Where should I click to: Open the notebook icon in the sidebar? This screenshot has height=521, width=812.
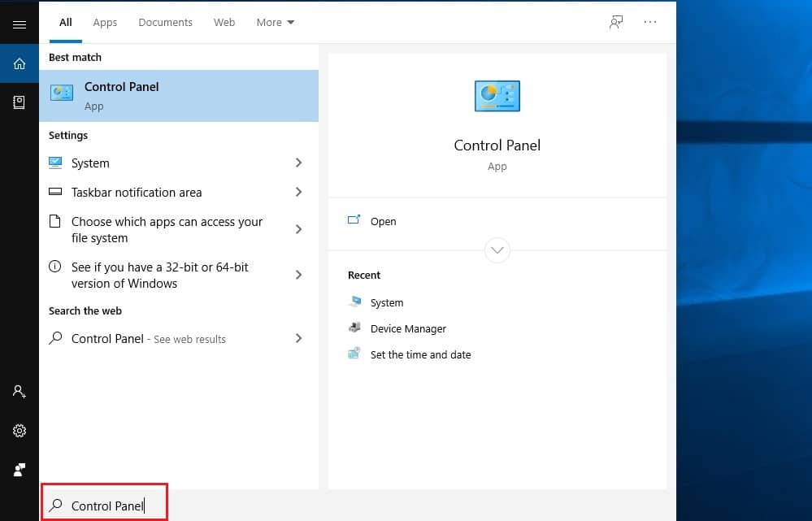(x=20, y=102)
